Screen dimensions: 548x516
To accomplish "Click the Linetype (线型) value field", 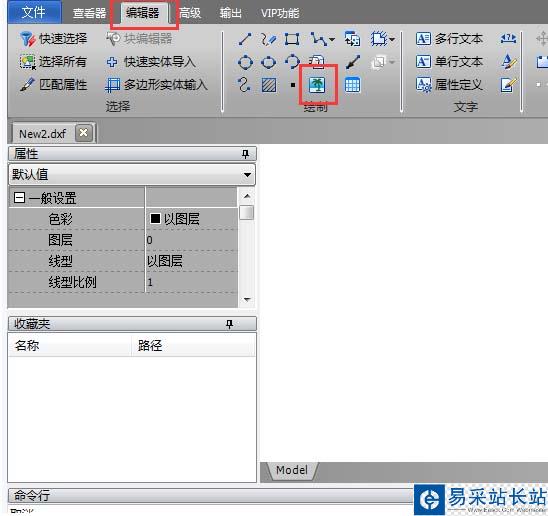I will coord(192,261).
